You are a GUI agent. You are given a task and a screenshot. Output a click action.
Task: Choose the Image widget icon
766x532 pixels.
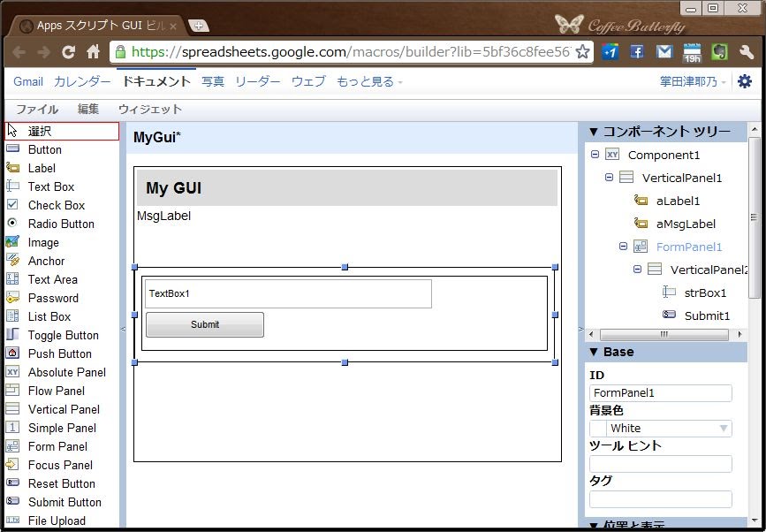pyautogui.click(x=12, y=242)
